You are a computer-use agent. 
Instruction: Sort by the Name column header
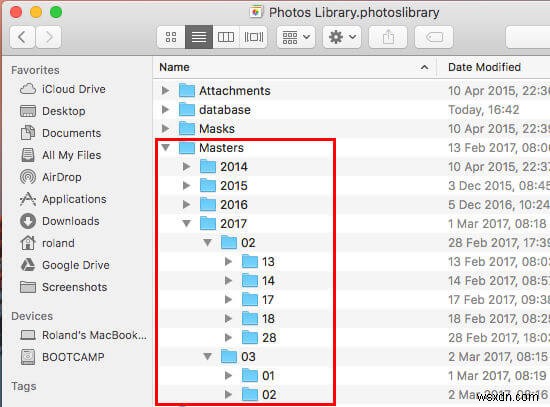174,67
